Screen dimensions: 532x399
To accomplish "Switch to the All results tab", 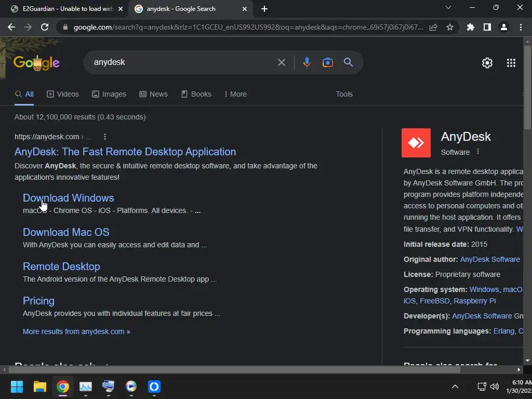I will click(24, 95).
